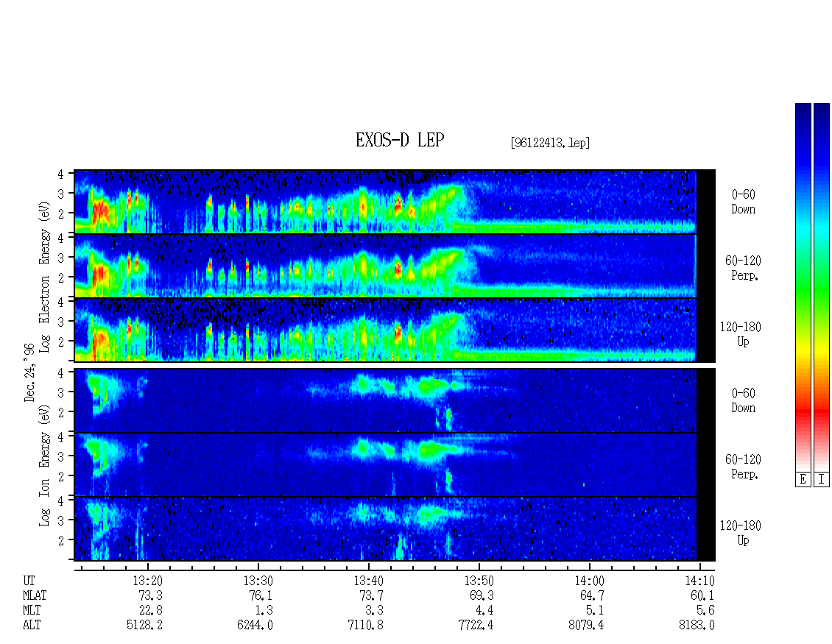Click the MLT value 22.8
The image size is (832, 644).
pyautogui.click(x=150, y=611)
